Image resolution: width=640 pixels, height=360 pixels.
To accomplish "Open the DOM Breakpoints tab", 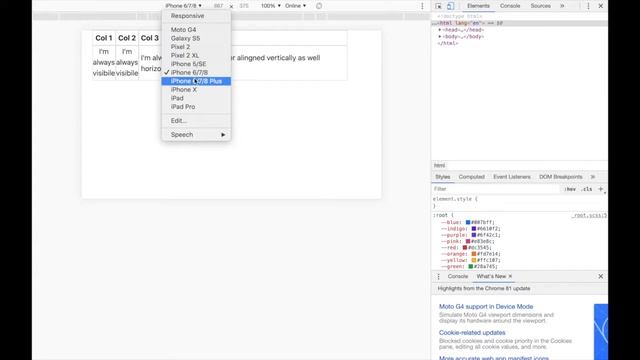I will 561,177.
